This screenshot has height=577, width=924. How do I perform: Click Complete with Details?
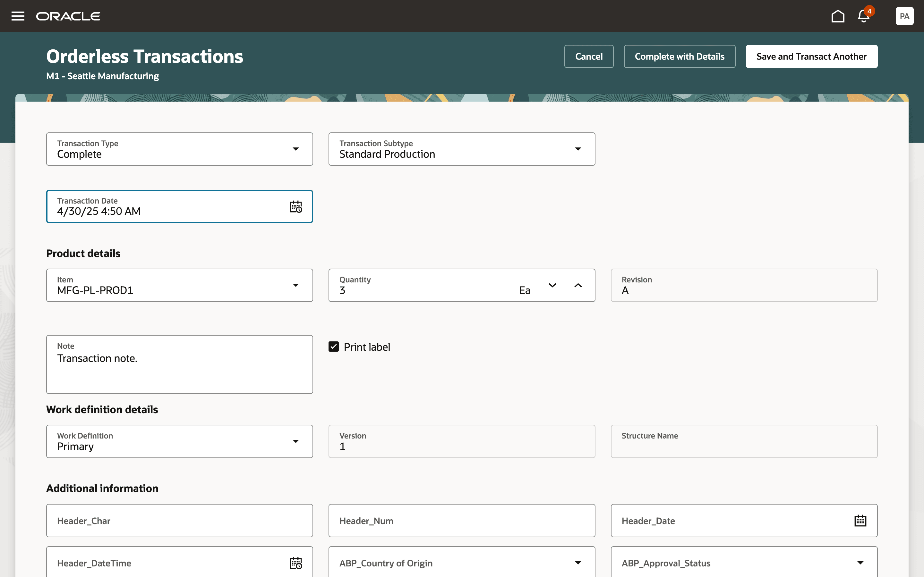click(x=680, y=56)
